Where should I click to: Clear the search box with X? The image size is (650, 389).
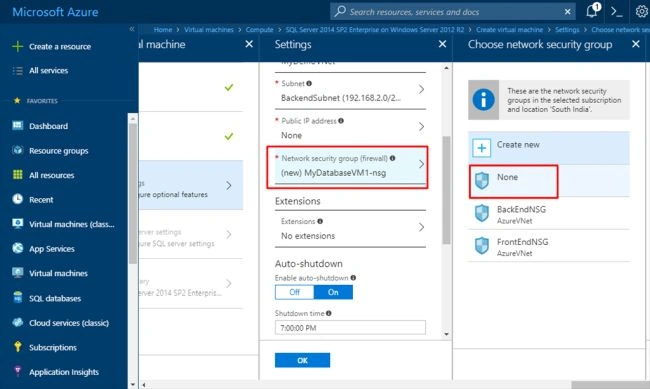568,12
